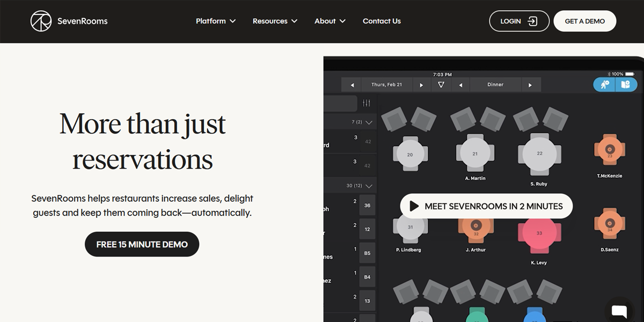644x322 pixels.
Task: Click table badge B5 in list
Action: [367, 253]
